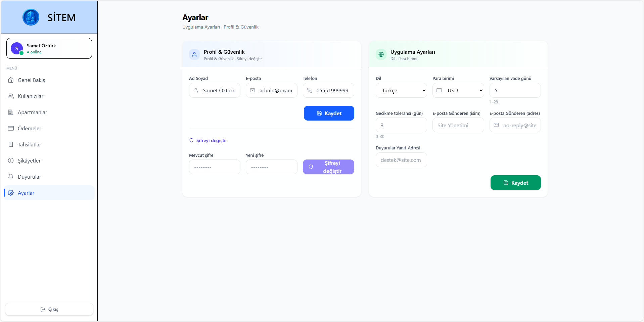Expand the Para birimi currency dropdown

[x=458, y=91]
